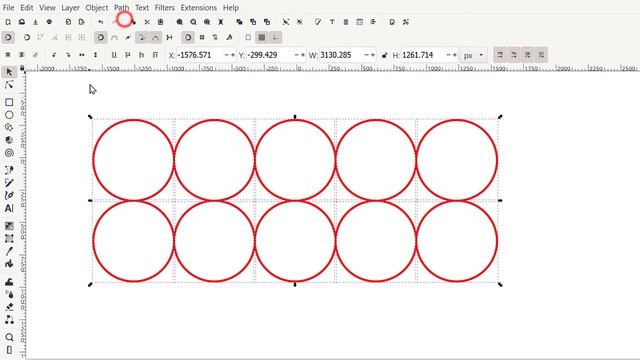Zoom to fit drawing icon

(193, 22)
